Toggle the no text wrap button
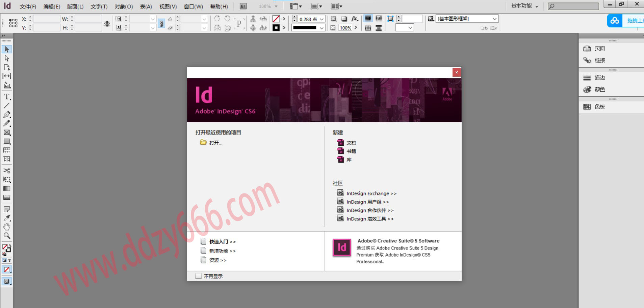Image resolution: width=644 pixels, height=308 pixels. (x=368, y=19)
